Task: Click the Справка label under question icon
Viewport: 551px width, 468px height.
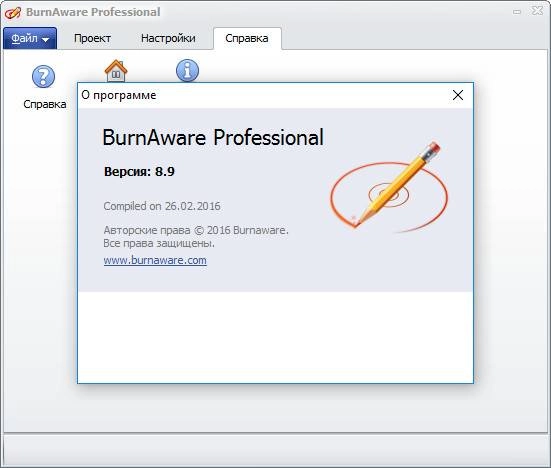Action: coord(45,104)
